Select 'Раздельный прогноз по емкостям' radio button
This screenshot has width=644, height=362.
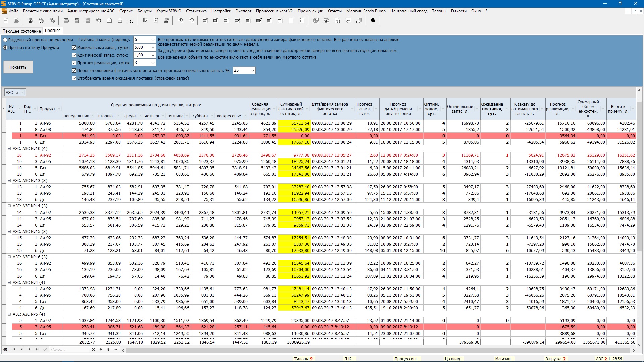pos(5,40)
